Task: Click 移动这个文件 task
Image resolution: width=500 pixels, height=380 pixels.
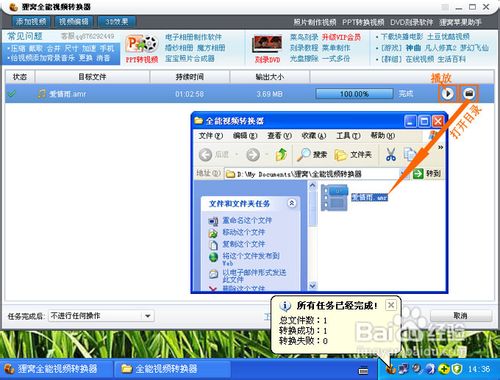Action: click(x=244, y=232)
